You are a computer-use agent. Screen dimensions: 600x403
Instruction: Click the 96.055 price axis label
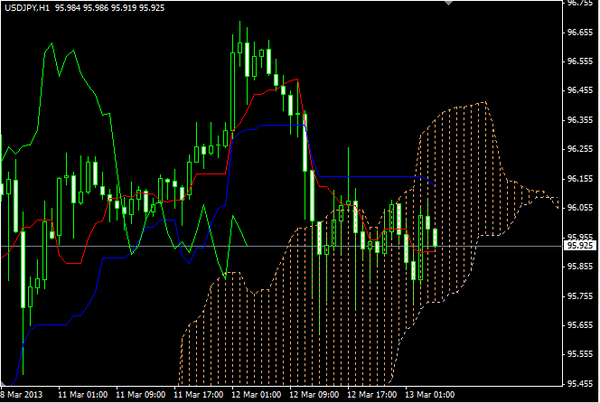pyautogui.click(x=580, y=207)
